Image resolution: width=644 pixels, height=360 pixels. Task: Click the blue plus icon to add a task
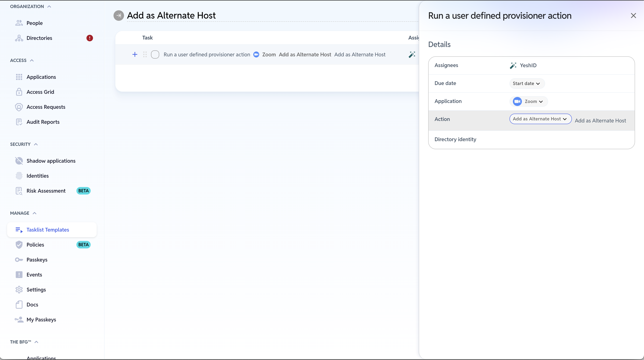(135, 54)
